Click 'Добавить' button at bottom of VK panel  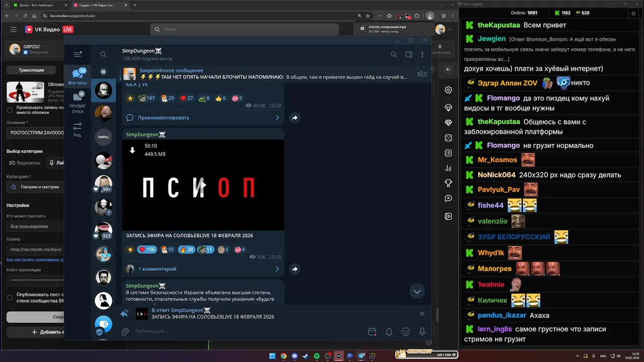click(x=35, y=332)
